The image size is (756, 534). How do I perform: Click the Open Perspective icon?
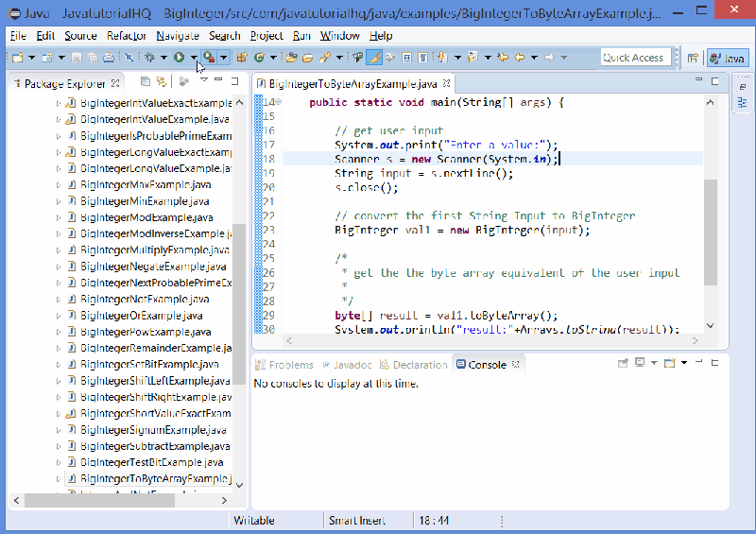tap(693, 58)
